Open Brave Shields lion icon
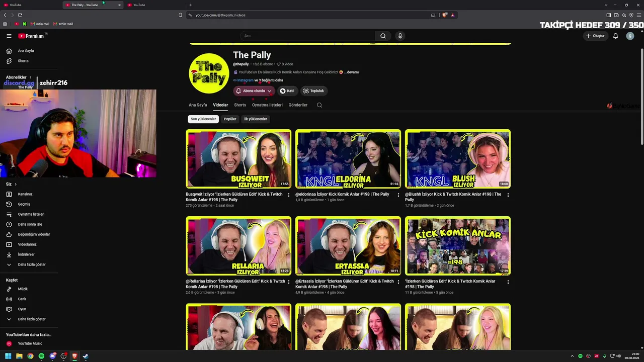 [x=445, y=15]
